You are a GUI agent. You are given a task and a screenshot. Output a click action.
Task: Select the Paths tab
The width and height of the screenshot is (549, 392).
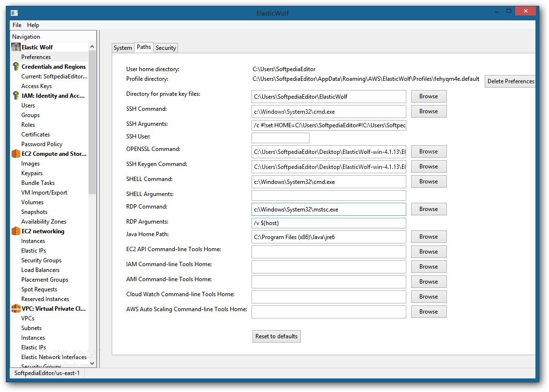(144, 47)
